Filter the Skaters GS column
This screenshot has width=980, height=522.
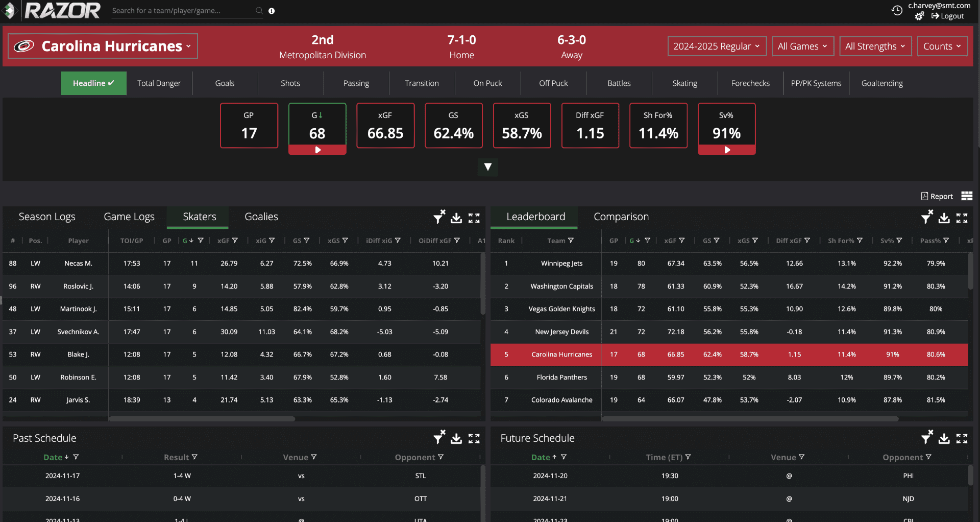(x=307, y=241)
